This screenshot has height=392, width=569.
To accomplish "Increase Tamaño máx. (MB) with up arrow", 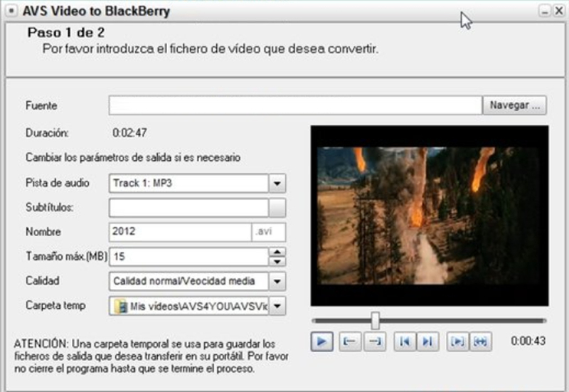I will click(x=277, y=252).
